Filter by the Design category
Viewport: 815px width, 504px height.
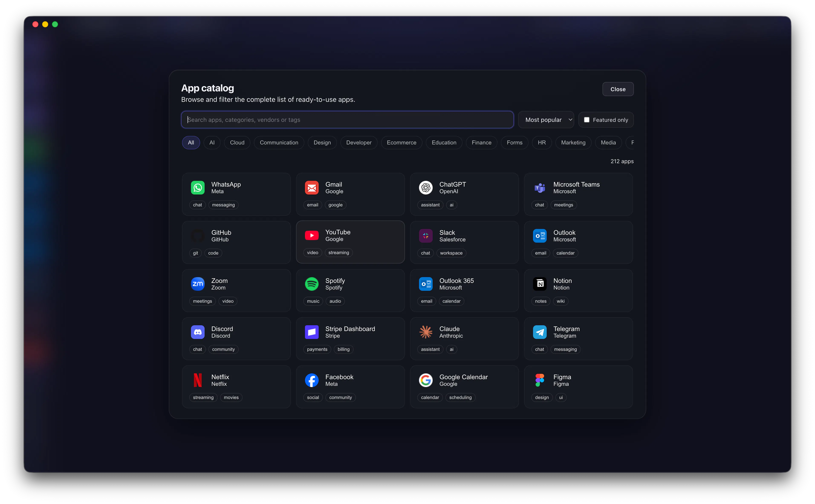[322, 142]
